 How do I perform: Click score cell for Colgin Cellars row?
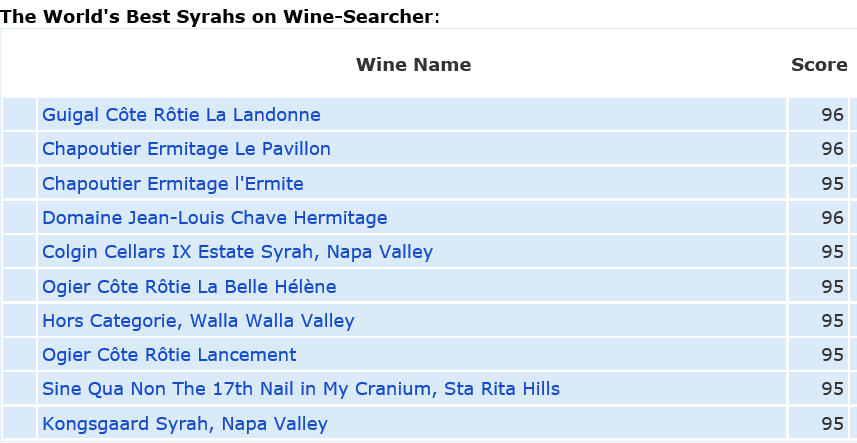[818, 252]
